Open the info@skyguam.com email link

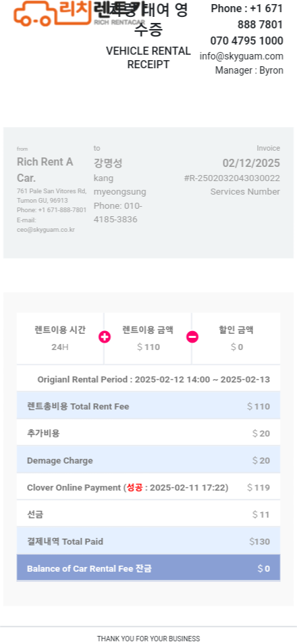pos(242,56)
